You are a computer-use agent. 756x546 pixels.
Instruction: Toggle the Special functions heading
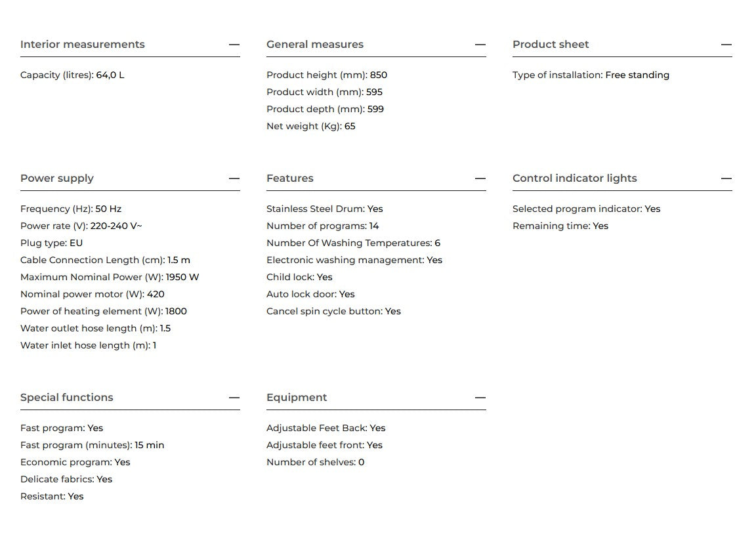[66, 398]
